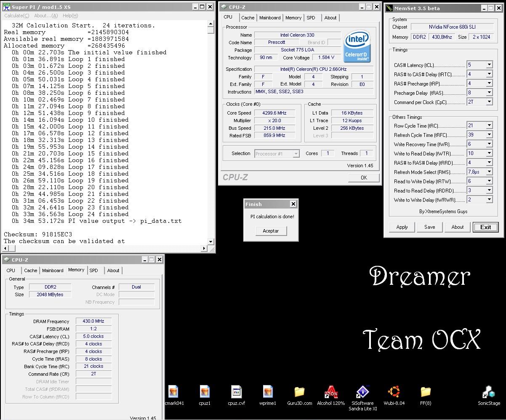
Task: Open CAS# Latency (tCL) dropdown in MemSet
Action: 489,65
